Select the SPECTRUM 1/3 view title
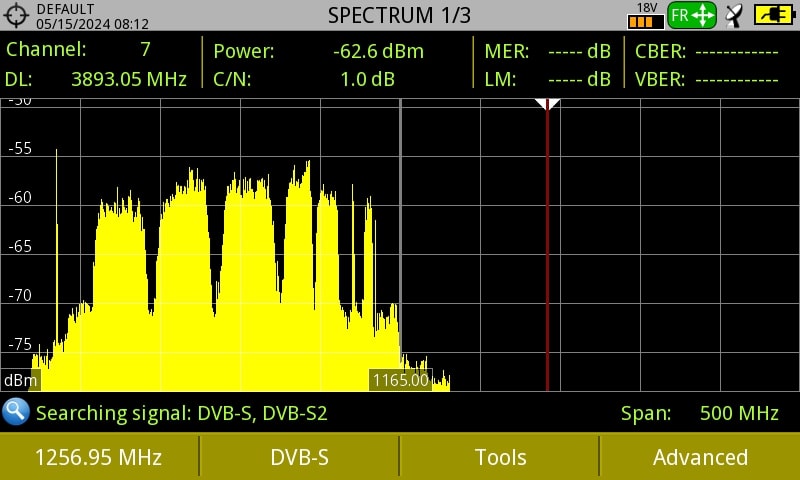The height and width of the screenshot is (480, 800). pyautogui.click(x=399, y=15)
